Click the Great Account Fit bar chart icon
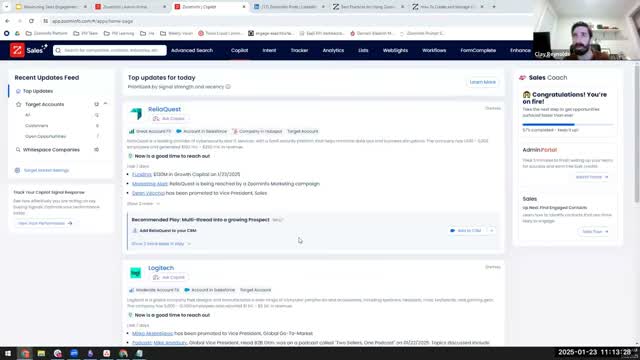The width and height of the screenshot is (640, 360). click(131, 131)
